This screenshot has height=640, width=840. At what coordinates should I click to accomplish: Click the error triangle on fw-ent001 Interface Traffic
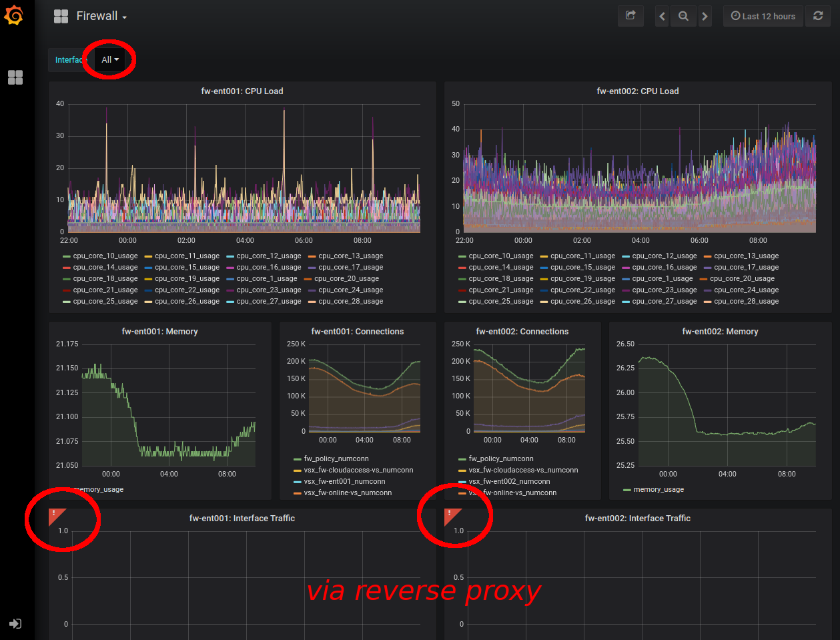point(55,513)
